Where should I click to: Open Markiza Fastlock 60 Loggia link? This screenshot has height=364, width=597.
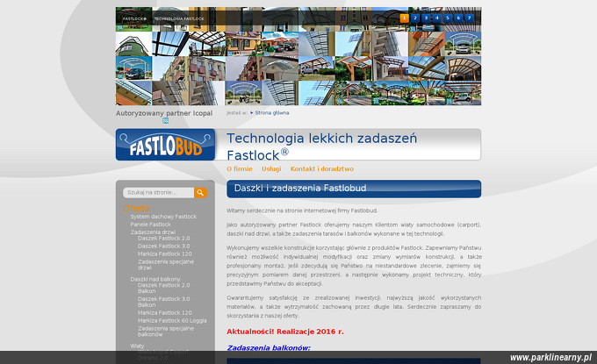click(x=172, y=321)
